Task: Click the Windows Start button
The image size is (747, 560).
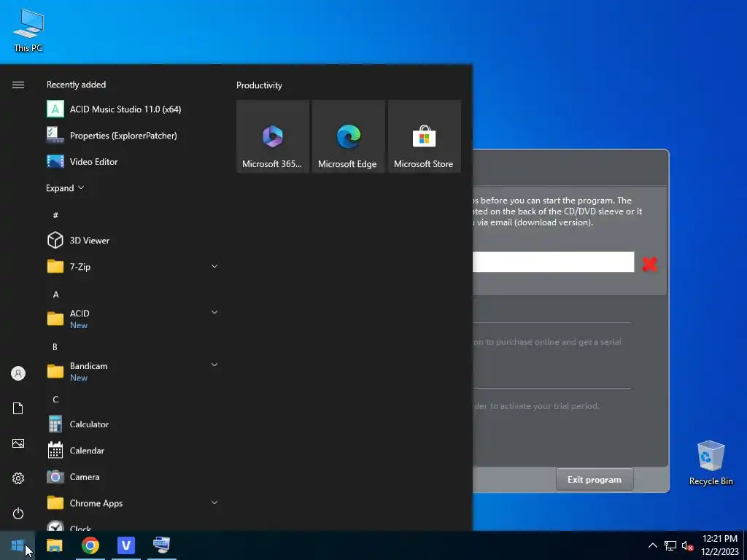Action: (x=18, y=545)
